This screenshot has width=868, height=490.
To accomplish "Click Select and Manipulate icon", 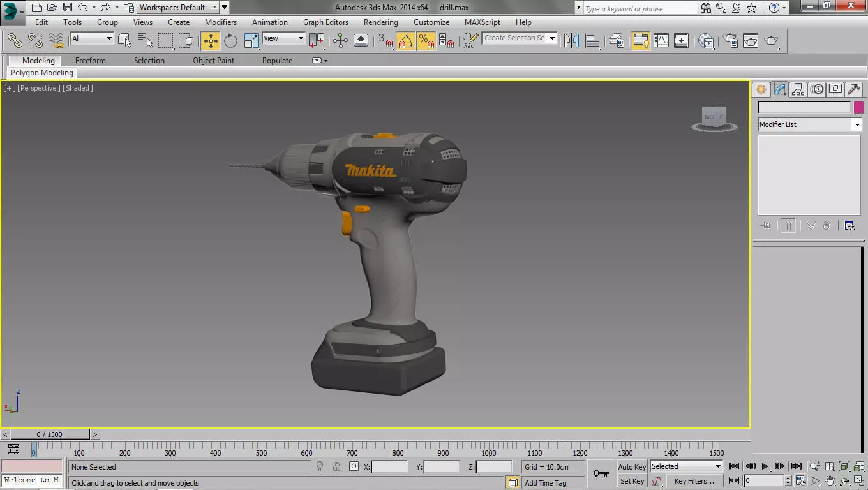I will (x=340, y=41).
